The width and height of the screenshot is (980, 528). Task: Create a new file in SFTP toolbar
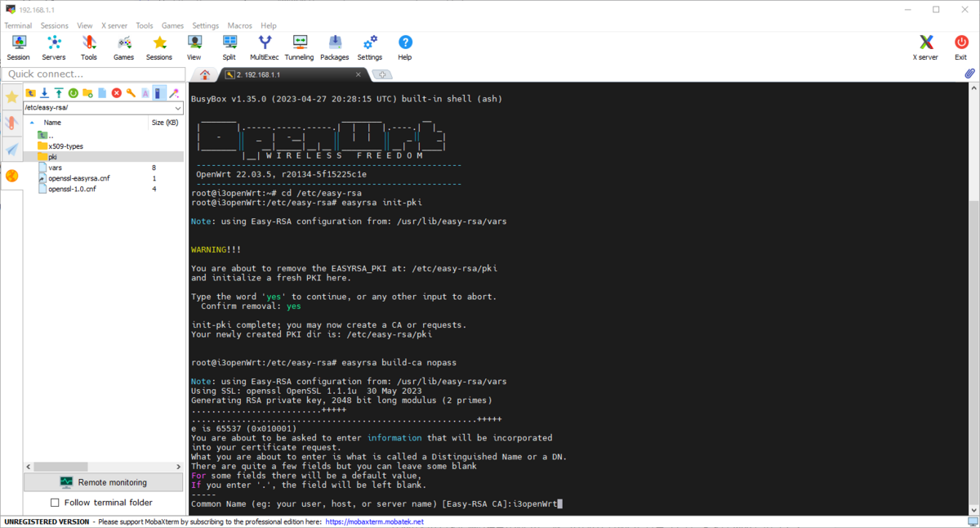coord(102,93)
